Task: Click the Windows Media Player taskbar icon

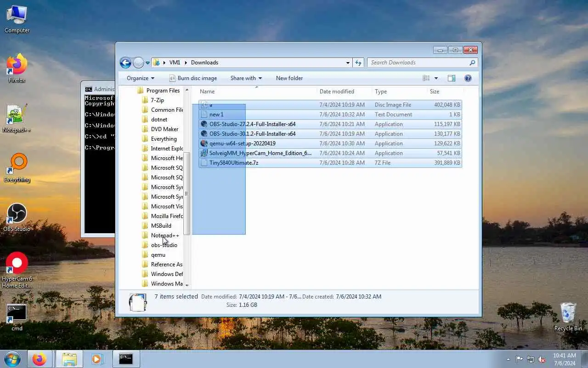Action: point(96,359)
